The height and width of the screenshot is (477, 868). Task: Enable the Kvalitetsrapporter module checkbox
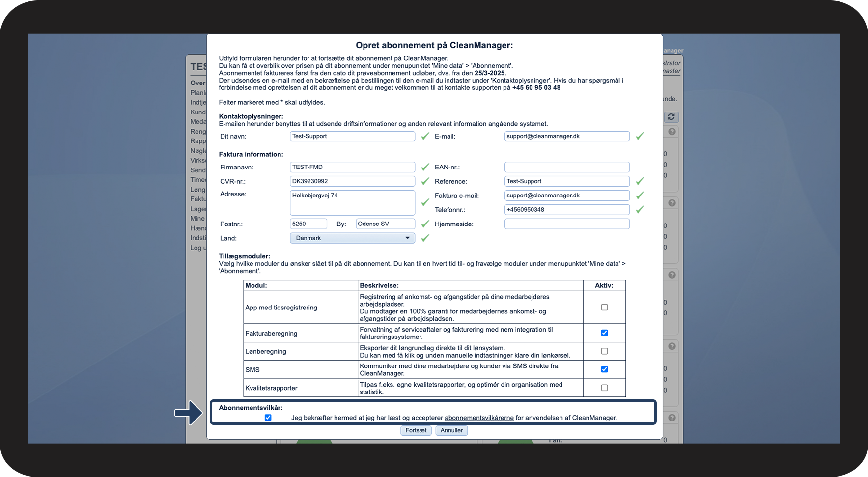pos(604,388)
